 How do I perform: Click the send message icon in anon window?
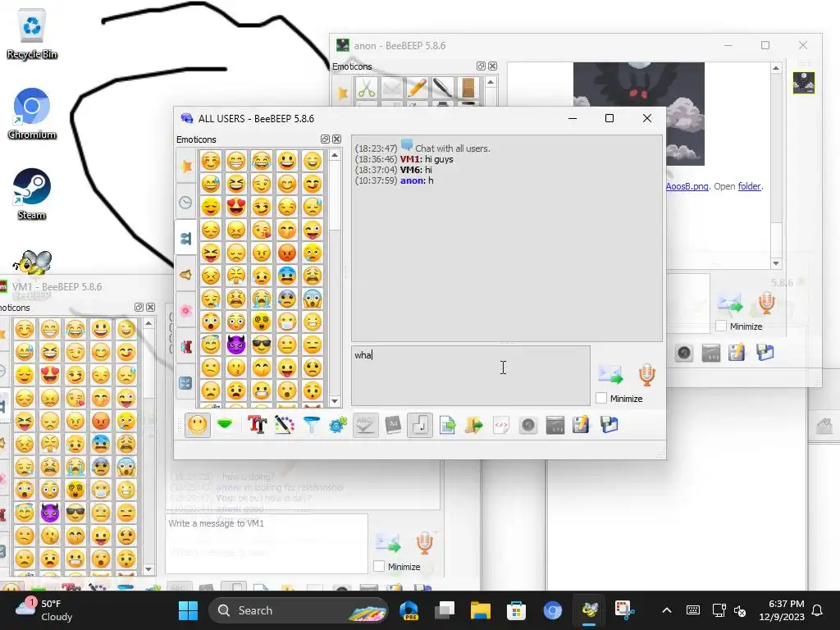pos(730,304)
